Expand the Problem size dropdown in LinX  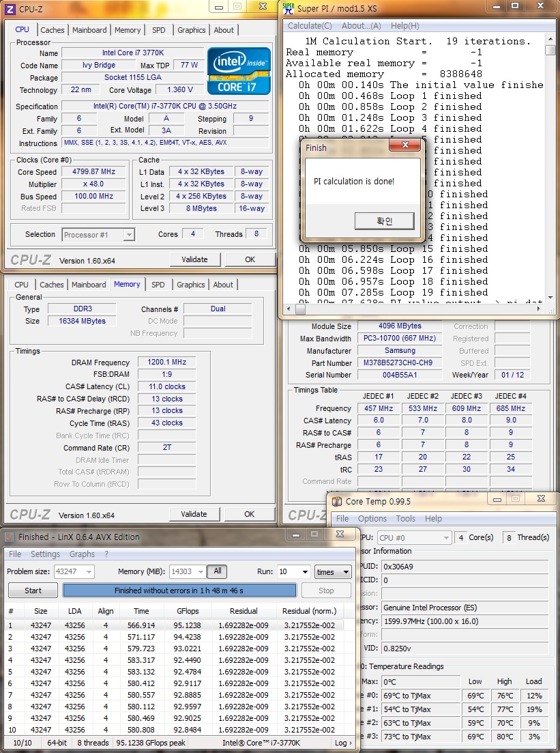point(88,572)
